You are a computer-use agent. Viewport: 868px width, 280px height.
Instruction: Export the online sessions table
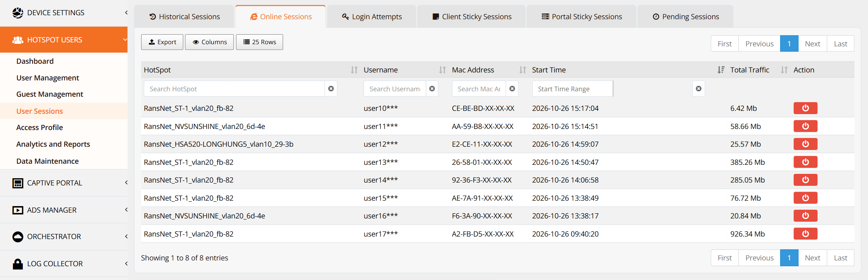click(162, 42)
